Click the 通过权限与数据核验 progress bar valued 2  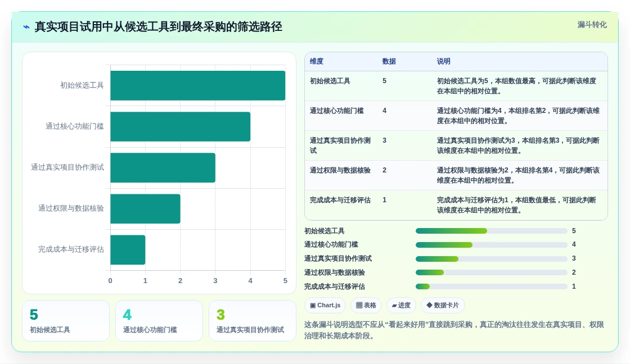492,272
